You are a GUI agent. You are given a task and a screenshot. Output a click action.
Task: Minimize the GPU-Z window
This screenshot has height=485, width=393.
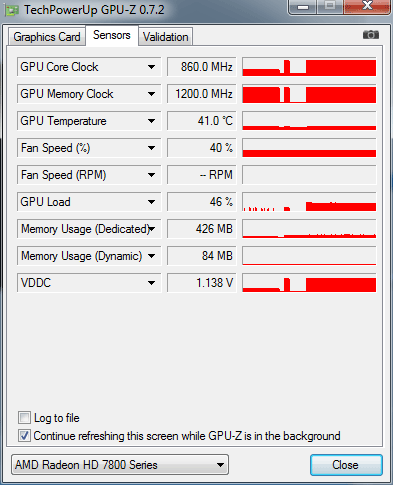point(303,7)
